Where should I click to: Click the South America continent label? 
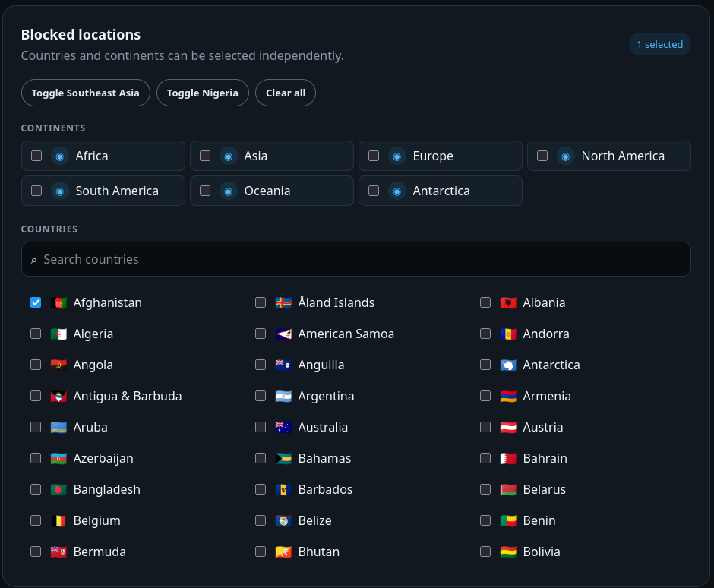[117, 191]
